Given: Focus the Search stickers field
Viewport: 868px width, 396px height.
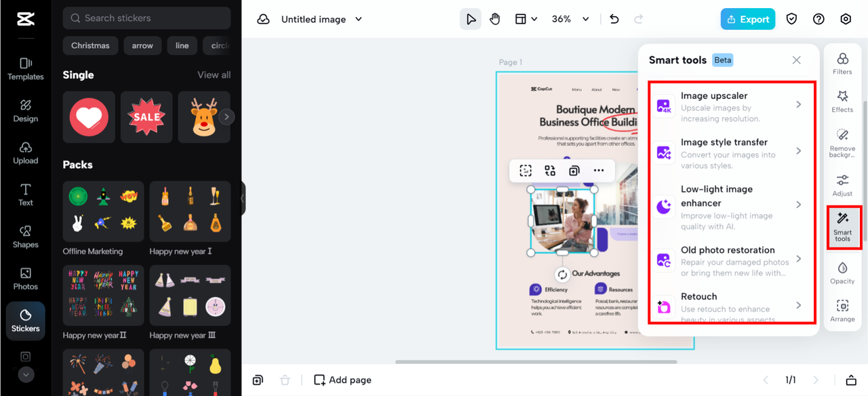Looking at the screenshot, I should pyautogui.click(x=146, y=18).
